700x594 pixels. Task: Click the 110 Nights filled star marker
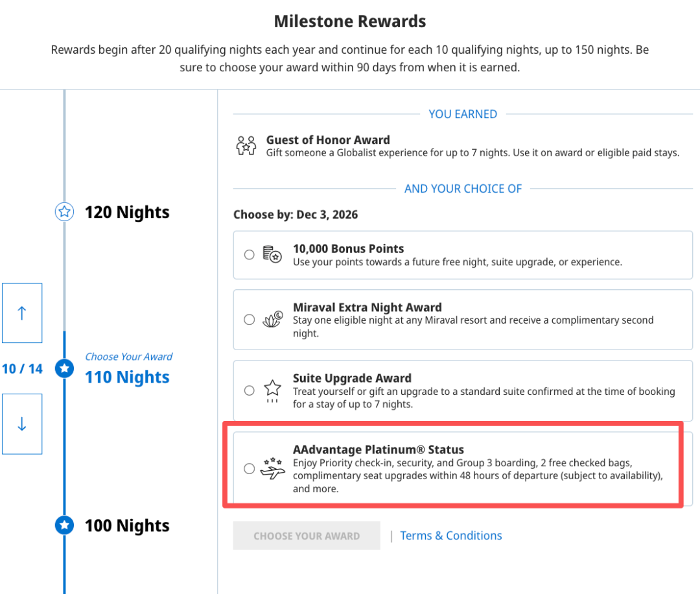(64, 368)
